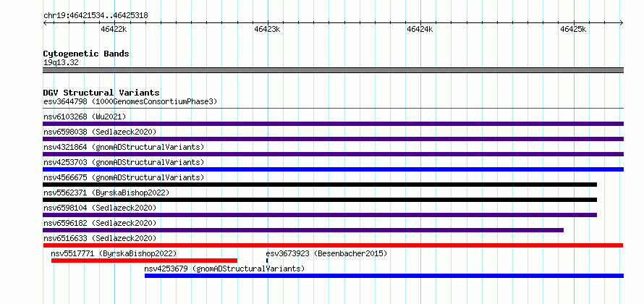The height and width of the screenshot is (304, 644).
Task: Select the short red nsv5517771 bar
Action: [144, 261]
